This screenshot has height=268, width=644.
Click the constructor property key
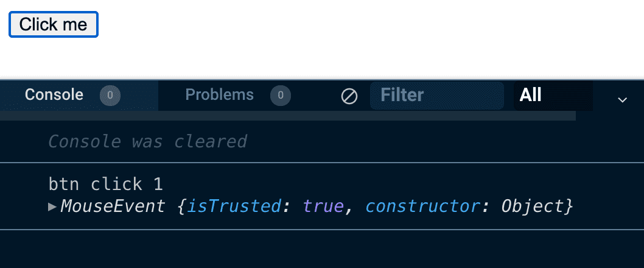[421, 206]
